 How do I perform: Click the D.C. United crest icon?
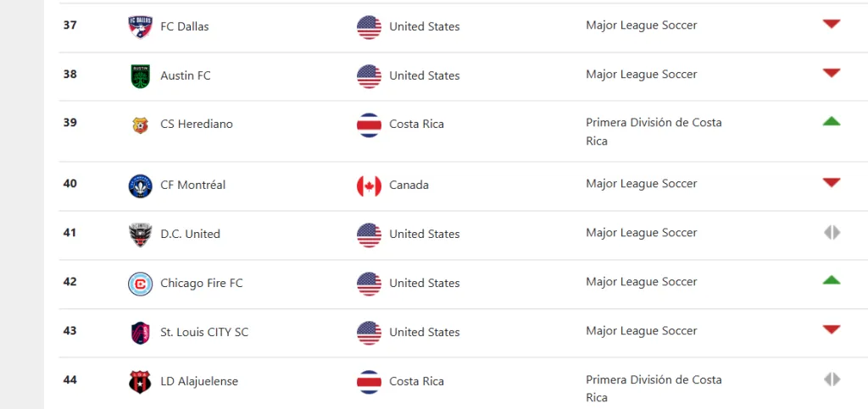pos(140,235)
